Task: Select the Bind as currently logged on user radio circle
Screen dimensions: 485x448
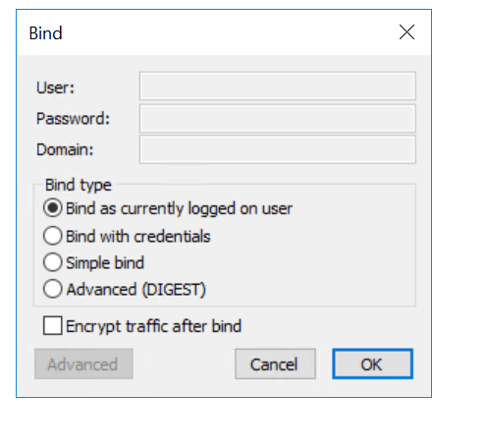Action: pyautogui.click(x=52, y=208)
